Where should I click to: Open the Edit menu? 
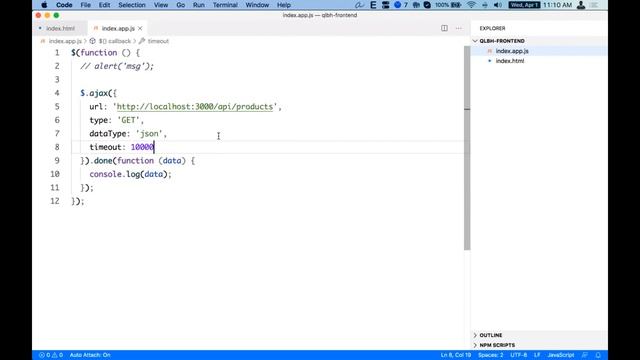[104, 5]
